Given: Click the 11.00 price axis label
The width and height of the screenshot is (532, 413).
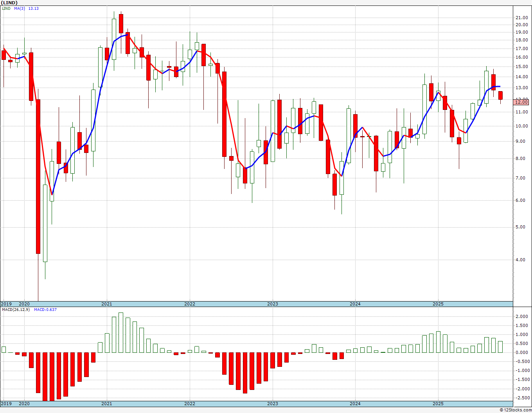Looking at the screenshot, I should [x=521, y=112].
